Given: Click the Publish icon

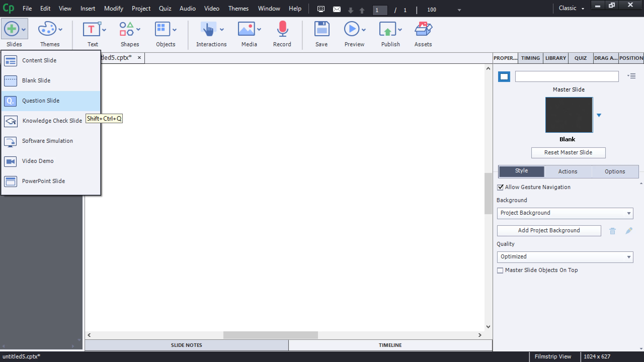Looking at the screenshot, I should point(387,29).
